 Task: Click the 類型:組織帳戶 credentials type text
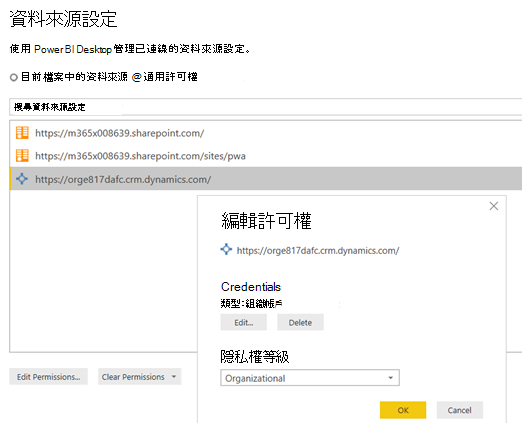click(x=252, y=303)
